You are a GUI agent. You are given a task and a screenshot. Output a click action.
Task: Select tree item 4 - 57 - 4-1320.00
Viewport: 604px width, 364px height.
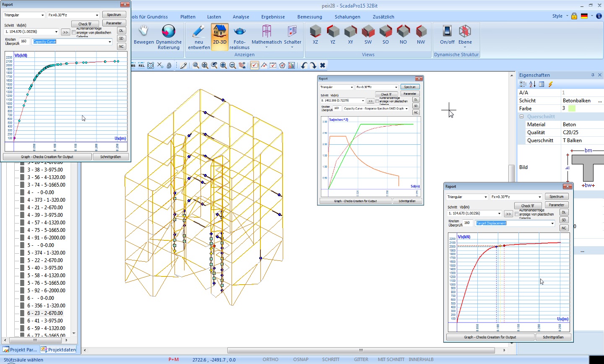46,223
